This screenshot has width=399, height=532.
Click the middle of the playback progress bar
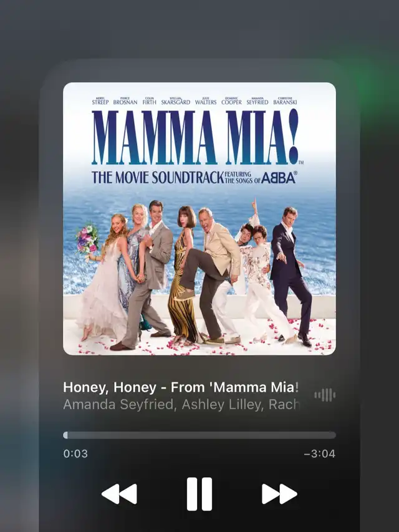pos(199,435)
